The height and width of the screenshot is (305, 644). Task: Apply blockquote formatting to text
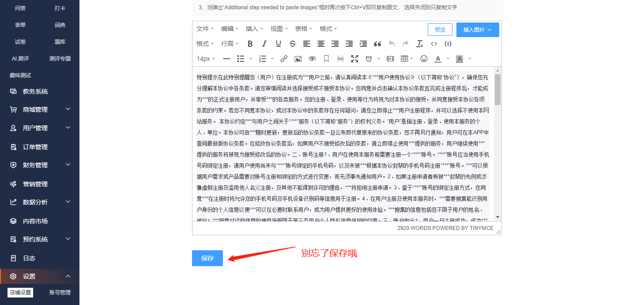[x=377, y=44]
